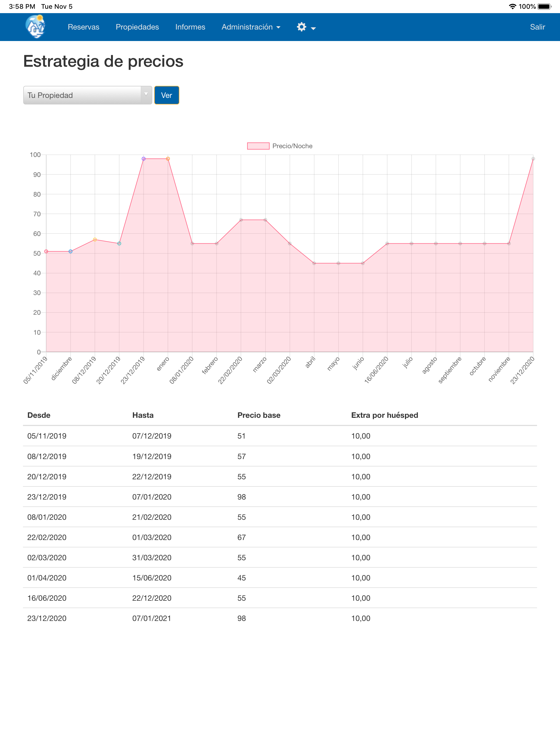Open the Tu Propiedad property selector
The image size is (560, 747).
(87, 95)
